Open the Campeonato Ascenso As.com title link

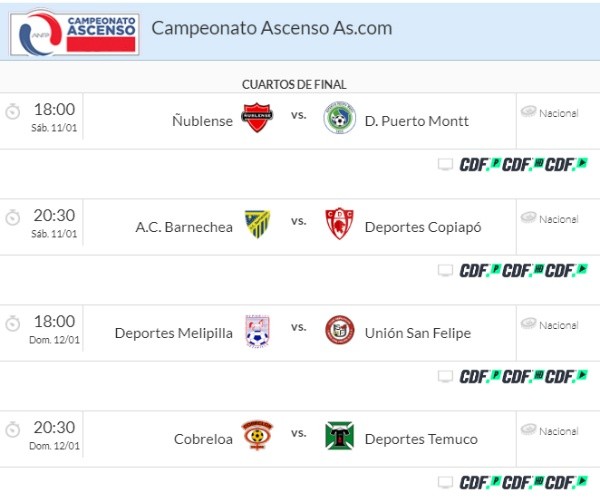(x=271, y=28)
